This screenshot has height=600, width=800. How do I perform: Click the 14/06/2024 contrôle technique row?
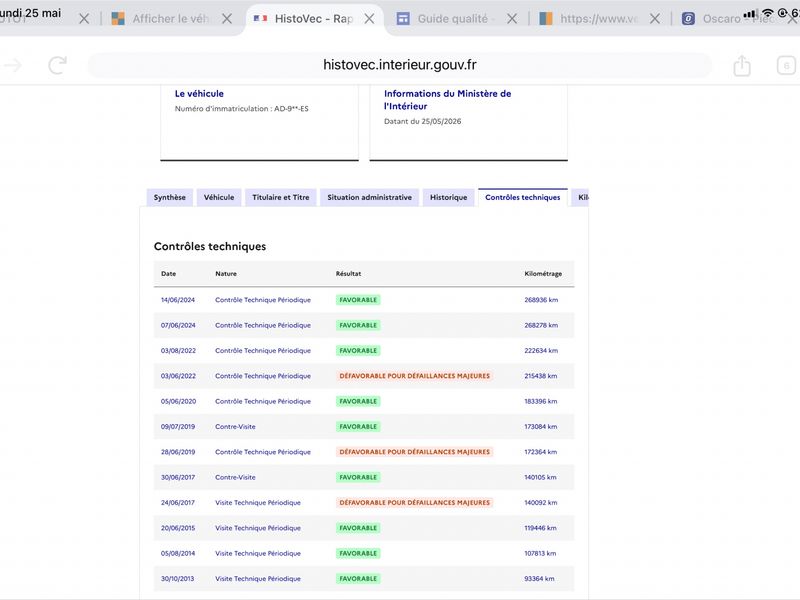click(x=364, y=300)
